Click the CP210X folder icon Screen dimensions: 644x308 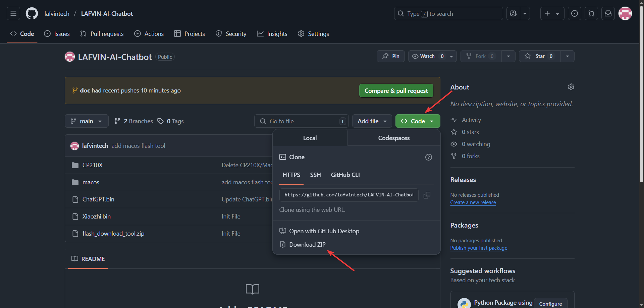pos(75,165)
